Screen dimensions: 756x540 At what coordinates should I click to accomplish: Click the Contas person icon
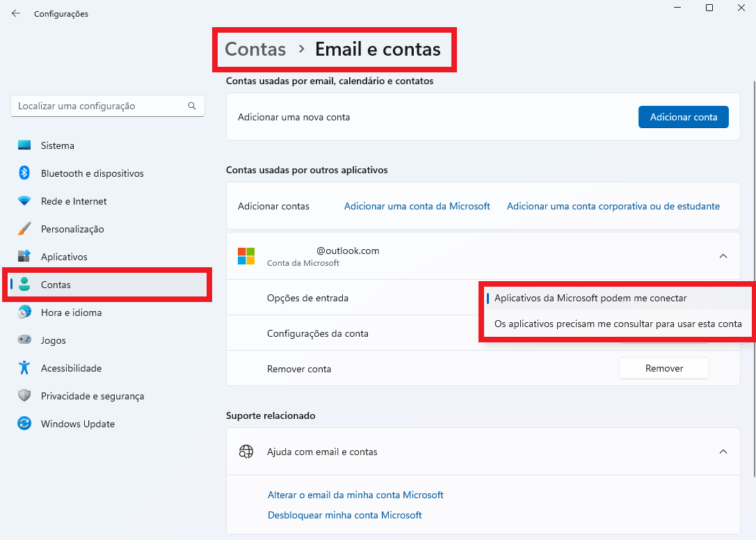pos(24,284)
